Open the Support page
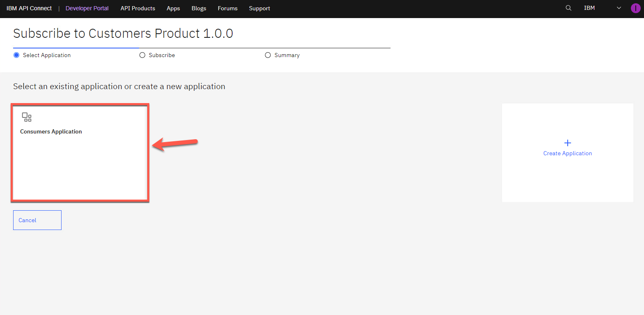This screenshot has width=644, height=315. click(259, 8)
